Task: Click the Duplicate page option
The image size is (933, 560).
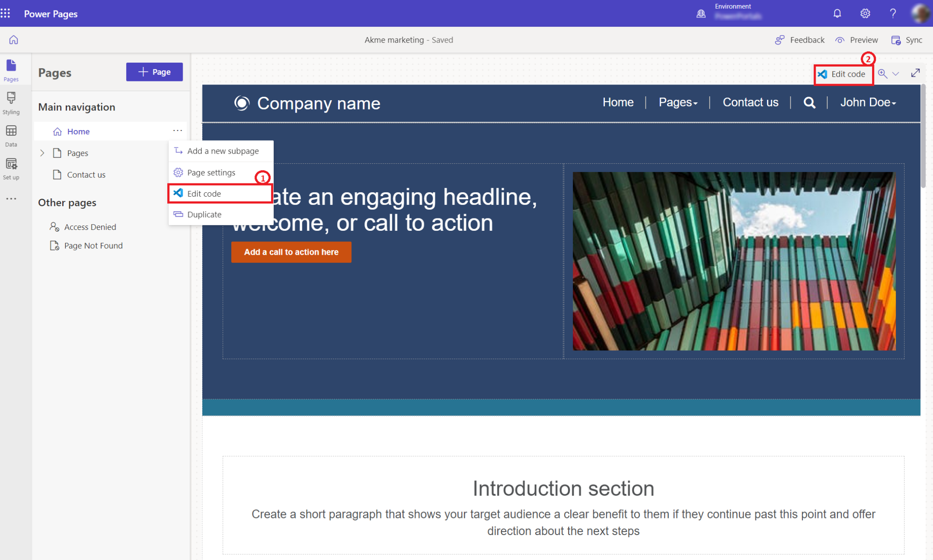Action: [x=204, y=214]
